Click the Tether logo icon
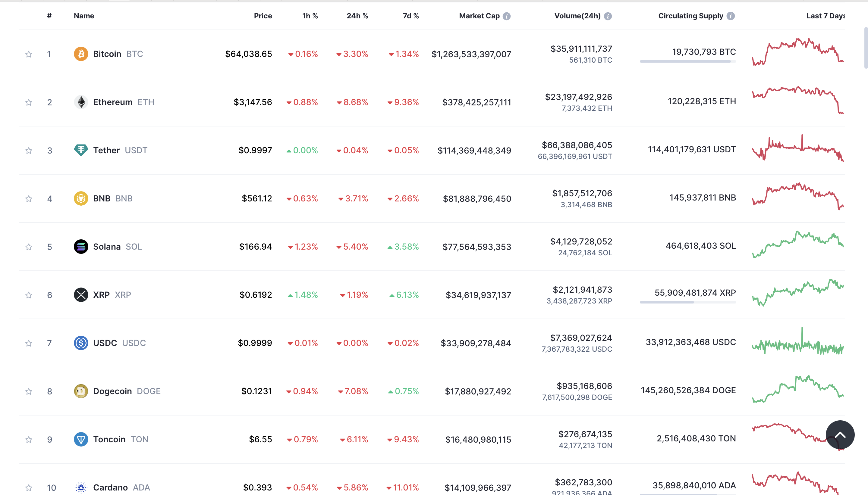This screenshot has height=495, width=868. [81, 150]
